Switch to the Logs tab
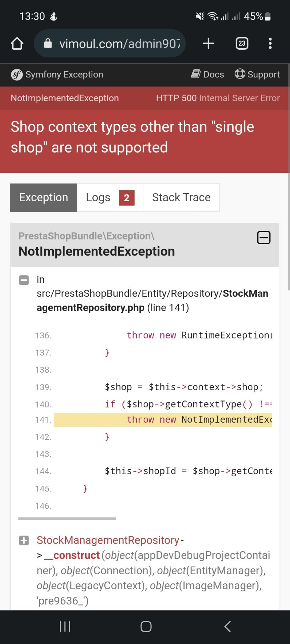This screenshot has height=644, width=290. (110, 198)
